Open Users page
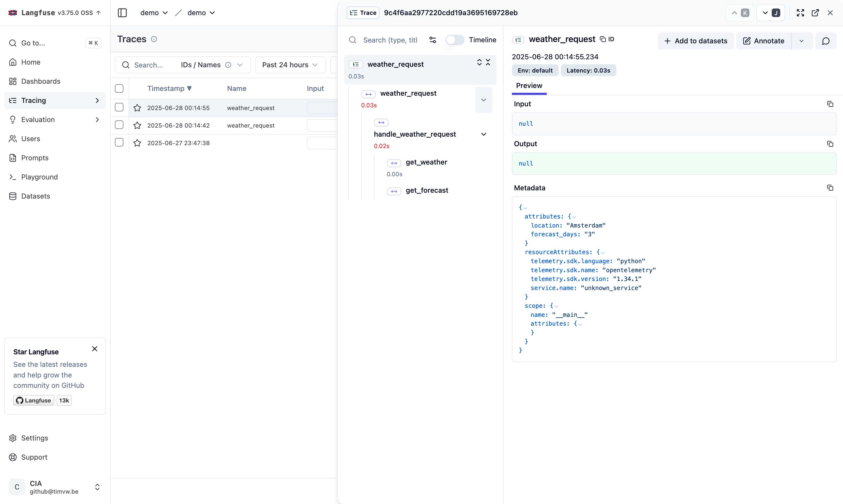The height and width of the screenshot is (504, 843). (x=55, y=138)
